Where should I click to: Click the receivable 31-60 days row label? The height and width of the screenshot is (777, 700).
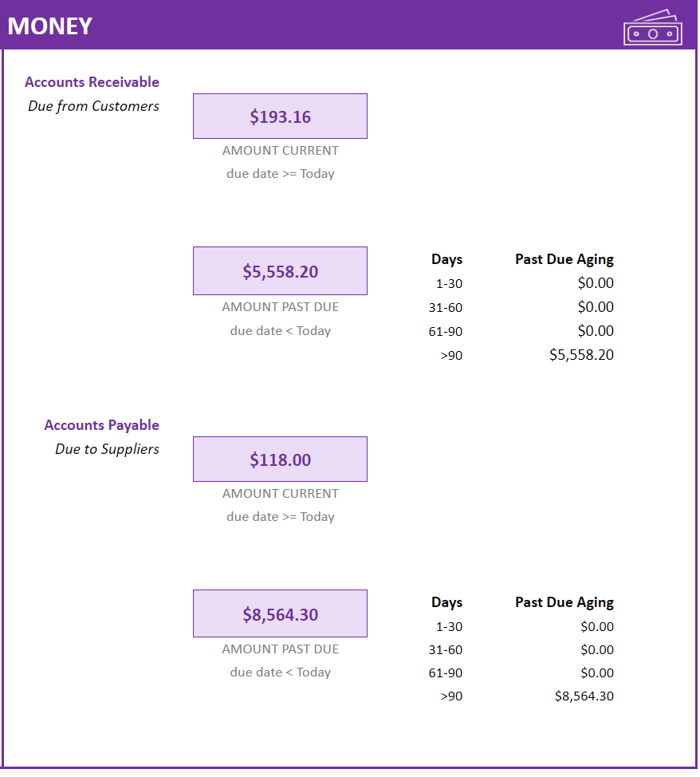click(x=446, y=307)
